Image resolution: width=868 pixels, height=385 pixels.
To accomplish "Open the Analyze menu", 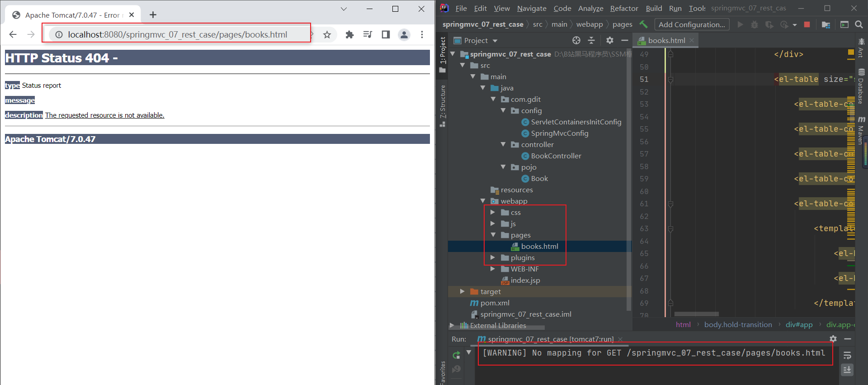I will pyautogui.click(x=591, y=8).
